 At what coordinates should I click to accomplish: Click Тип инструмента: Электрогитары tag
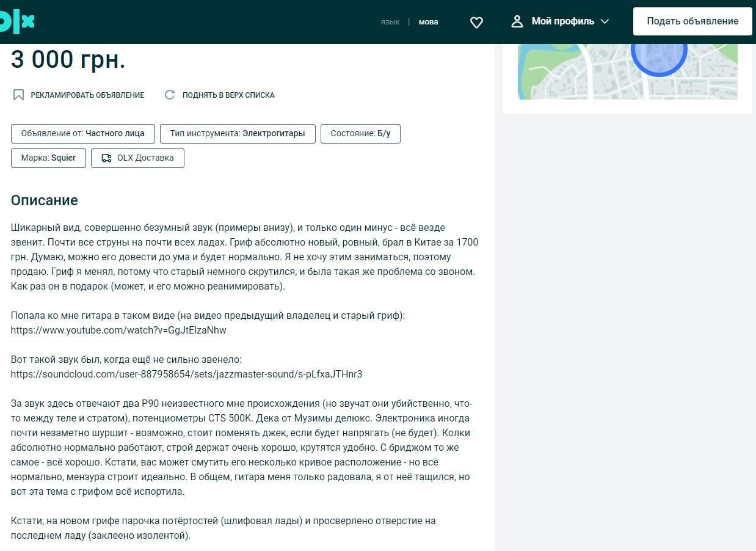[238, 133]
